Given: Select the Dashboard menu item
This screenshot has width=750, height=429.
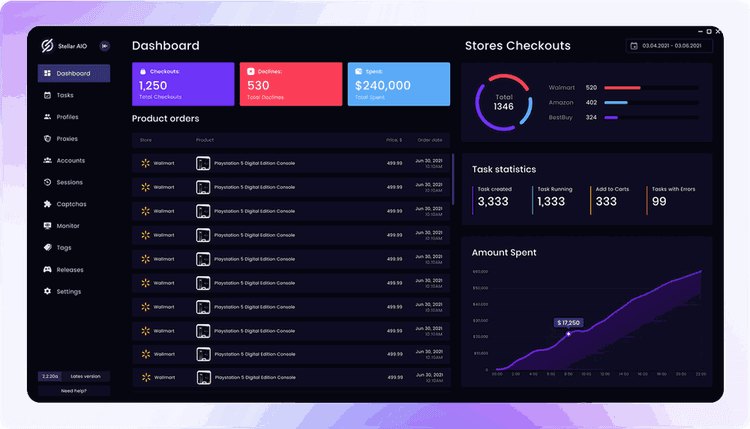Looking at the screenshot, I should pyautogui.click(x=74, y=74).
